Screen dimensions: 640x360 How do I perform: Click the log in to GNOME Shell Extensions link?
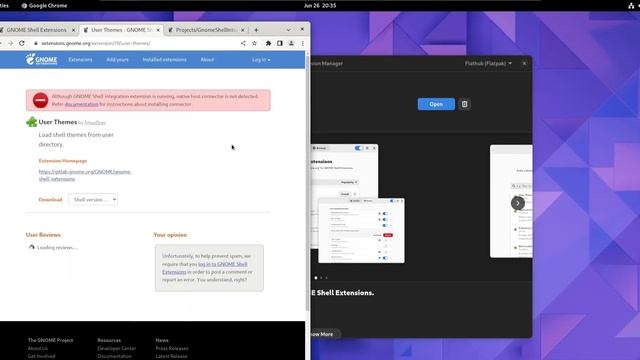coord(205,268)
